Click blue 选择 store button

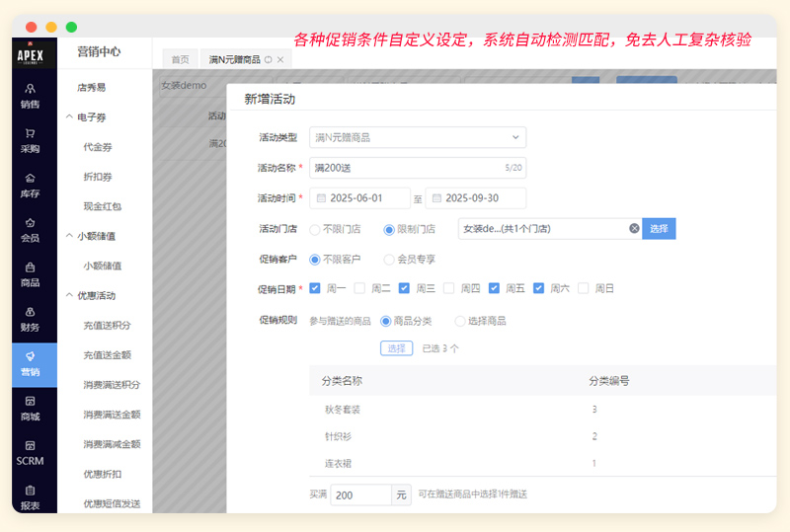click(x=659, y=229)
